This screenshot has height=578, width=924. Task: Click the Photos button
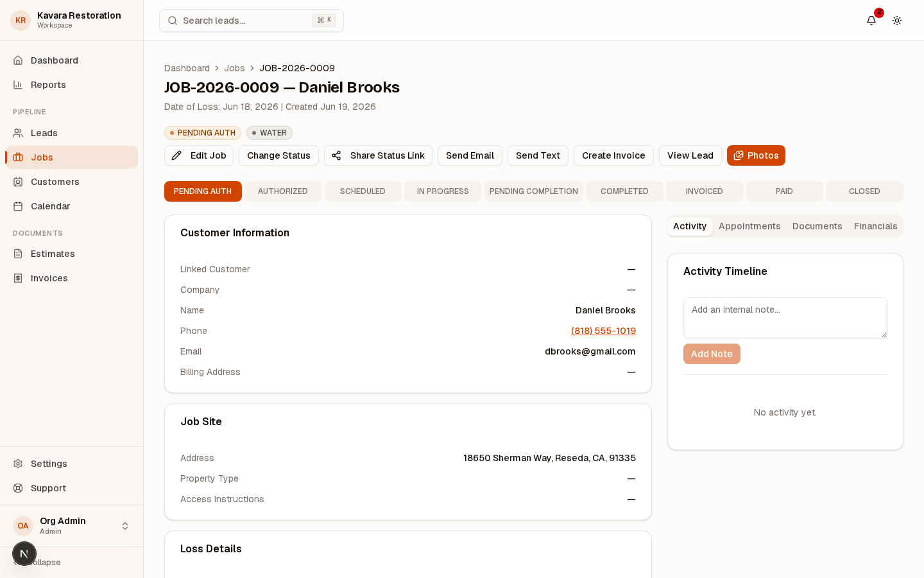point(756,155)
